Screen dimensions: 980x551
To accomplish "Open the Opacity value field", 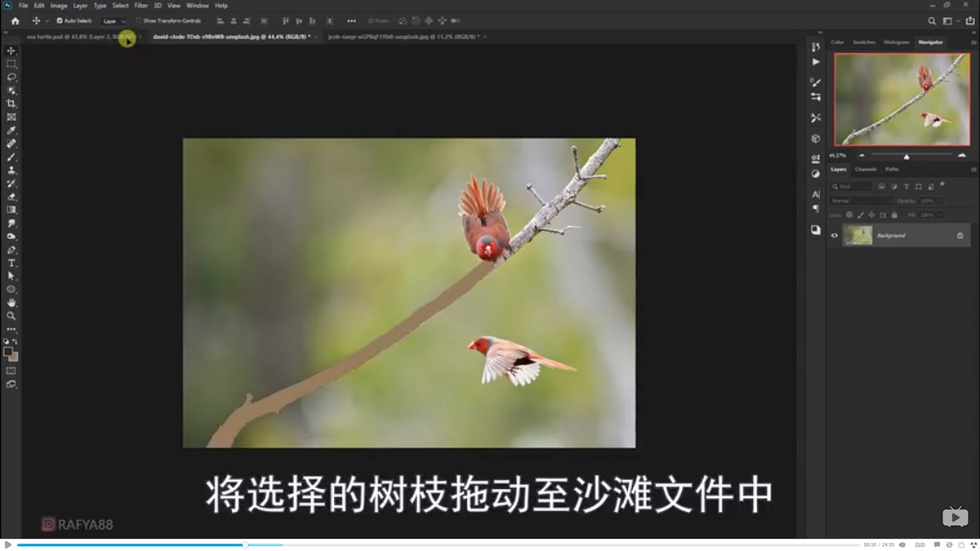I will tap(928, 201).
